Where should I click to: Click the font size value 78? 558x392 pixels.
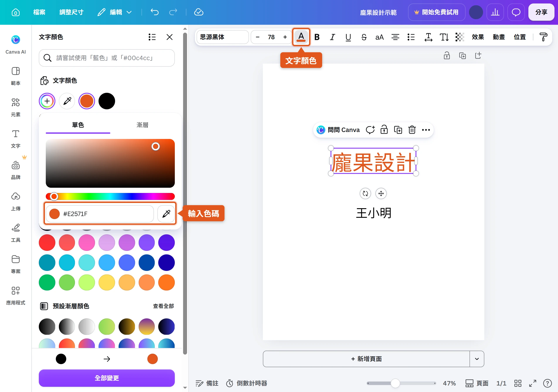coord(271,37)
